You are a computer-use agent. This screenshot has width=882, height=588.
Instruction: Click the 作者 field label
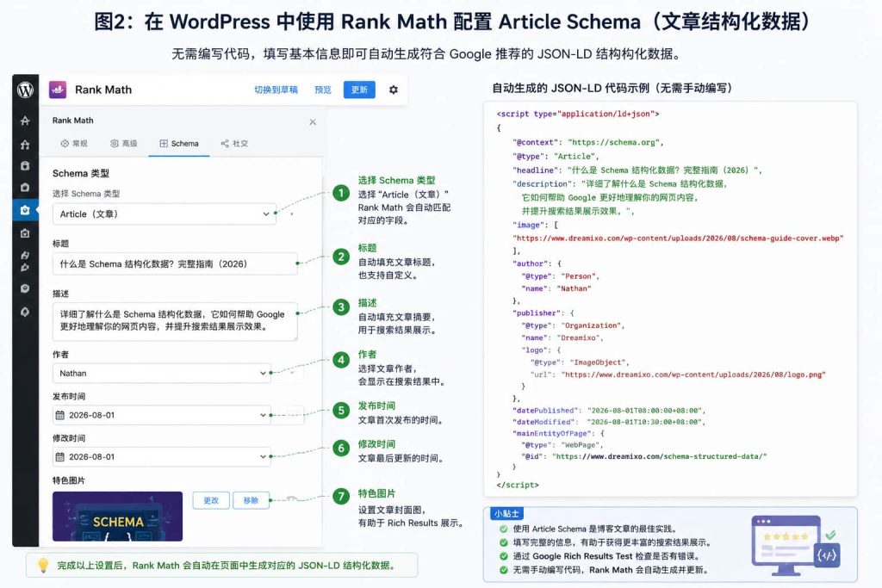pyautogui.click(x=61, y=354)
